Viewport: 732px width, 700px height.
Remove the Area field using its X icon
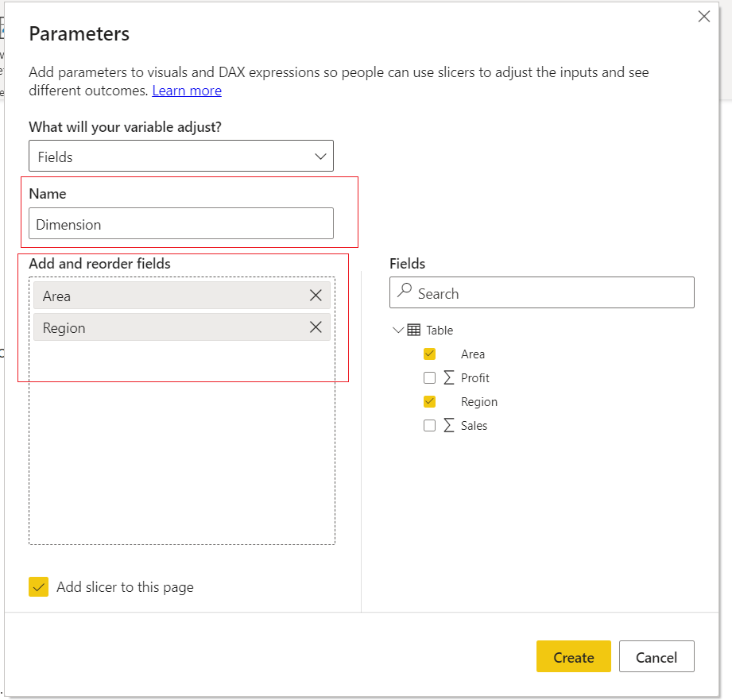point(316,295)
